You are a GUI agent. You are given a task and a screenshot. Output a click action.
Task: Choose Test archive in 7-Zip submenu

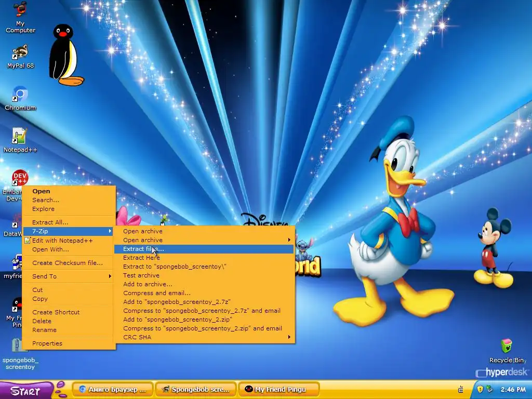click(x=204, y=275)
